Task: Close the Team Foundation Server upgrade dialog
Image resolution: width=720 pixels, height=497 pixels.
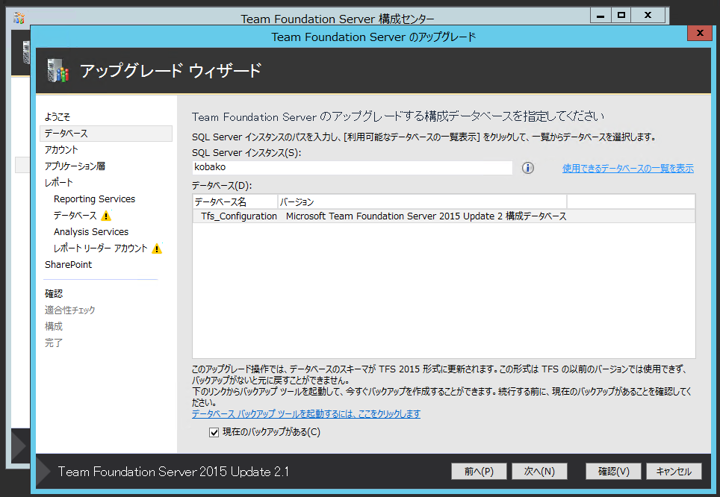Action: tap(700, 33)
